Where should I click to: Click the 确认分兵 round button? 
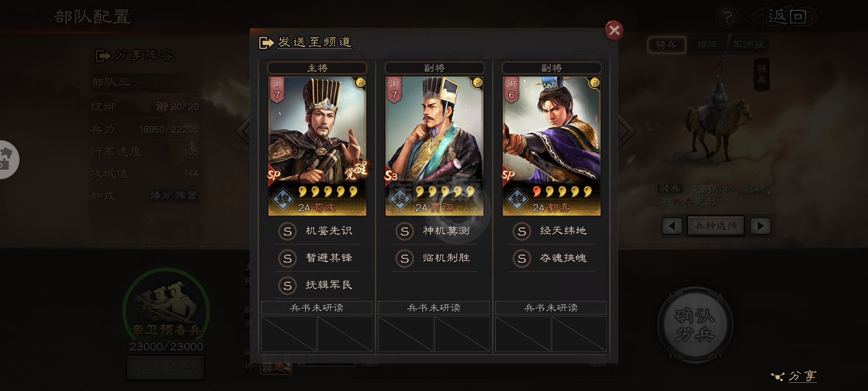pos(695,325)
